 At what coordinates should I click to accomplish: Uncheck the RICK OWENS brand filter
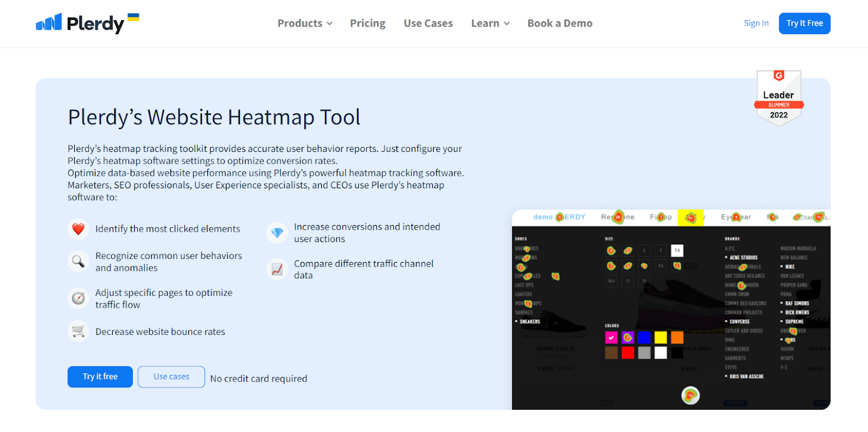[x=795, y=313]
